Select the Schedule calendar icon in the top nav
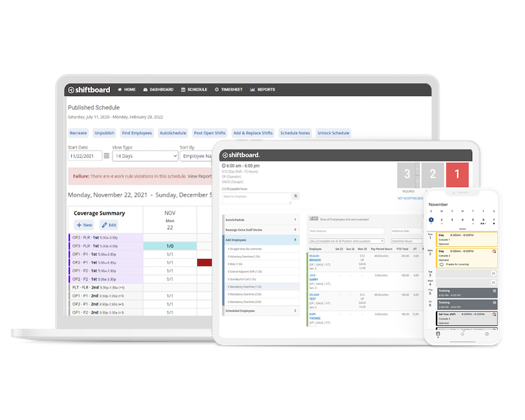This screenshot has width=525, height=420. 183,89
